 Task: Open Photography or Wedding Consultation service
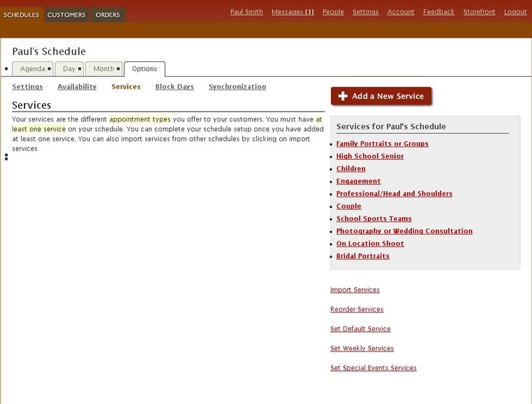pyautogui.click(x=404, y=232)
